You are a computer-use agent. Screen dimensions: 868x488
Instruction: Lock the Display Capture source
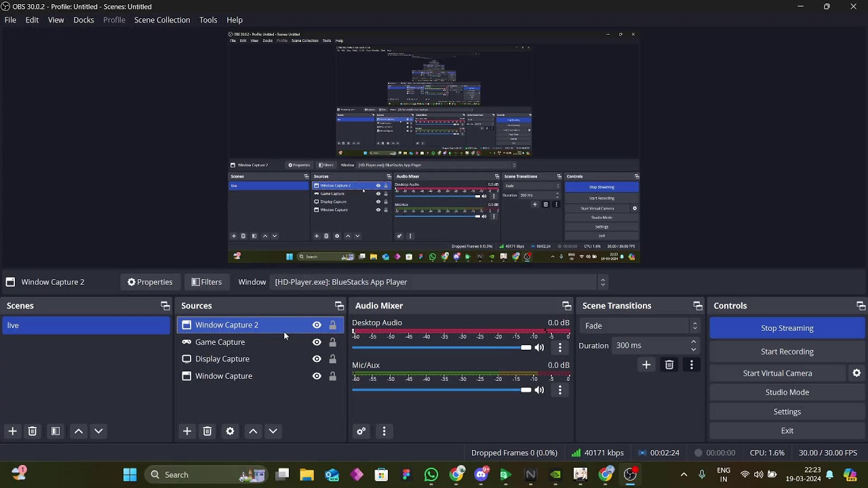332,359
